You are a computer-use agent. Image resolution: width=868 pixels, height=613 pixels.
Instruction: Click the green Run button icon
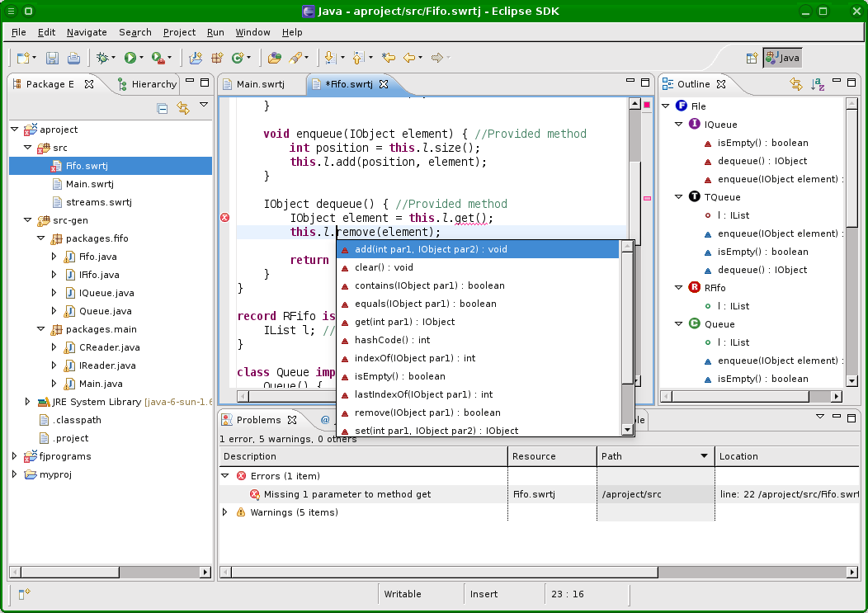click(130, 58)
